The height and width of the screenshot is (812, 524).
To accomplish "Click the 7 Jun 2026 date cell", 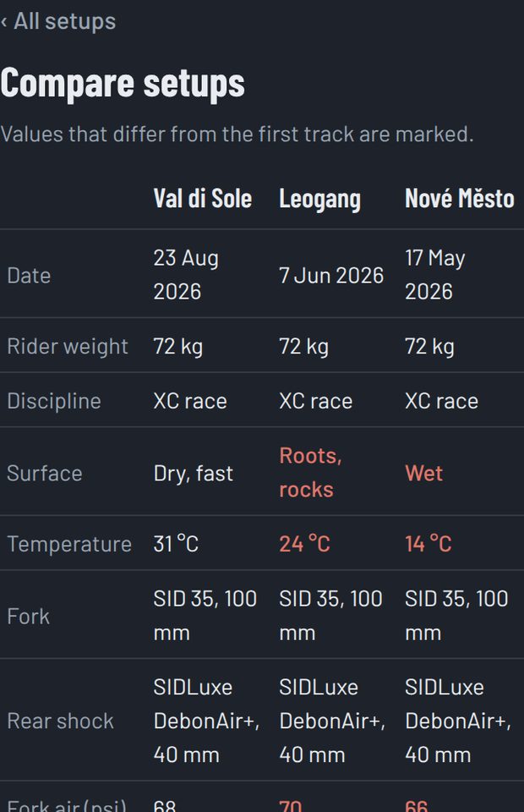I will [x=331, y=276].
